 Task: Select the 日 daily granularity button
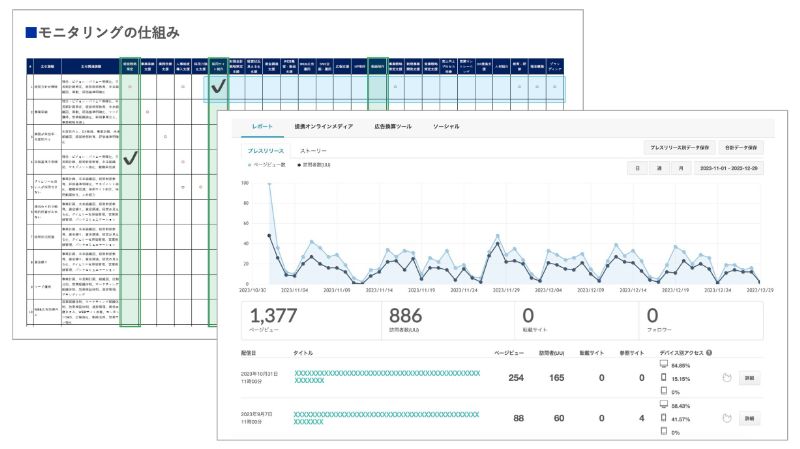637,168
